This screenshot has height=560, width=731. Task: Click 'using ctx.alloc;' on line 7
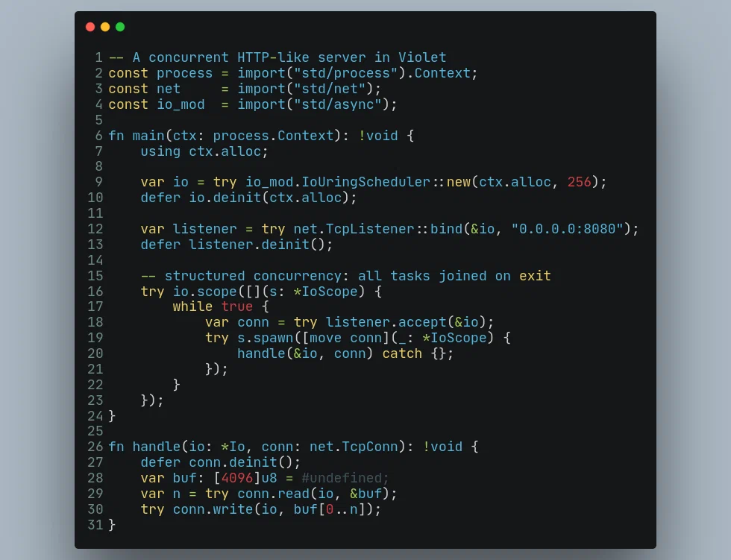tap(204, 151)
